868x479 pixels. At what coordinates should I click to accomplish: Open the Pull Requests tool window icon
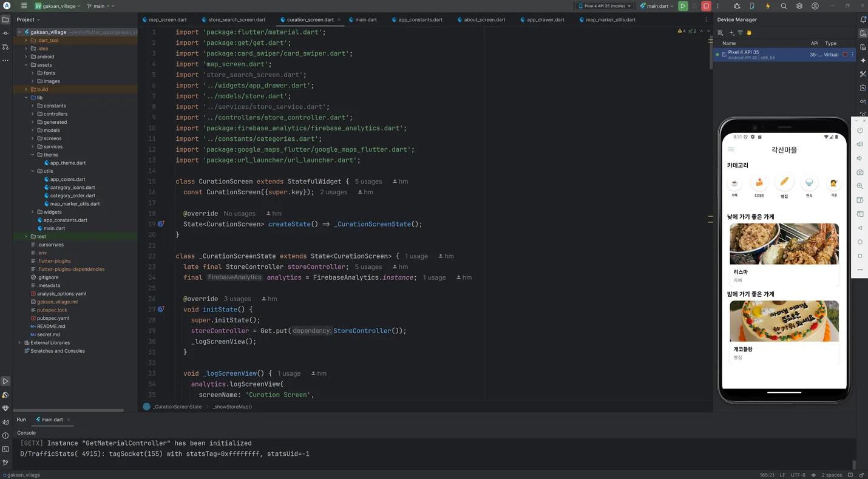click(x=5, y=47)
